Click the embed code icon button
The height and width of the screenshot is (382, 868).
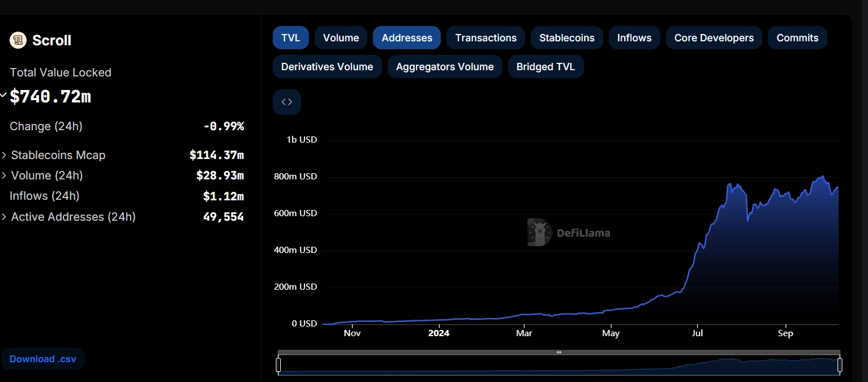click(287, 102)
